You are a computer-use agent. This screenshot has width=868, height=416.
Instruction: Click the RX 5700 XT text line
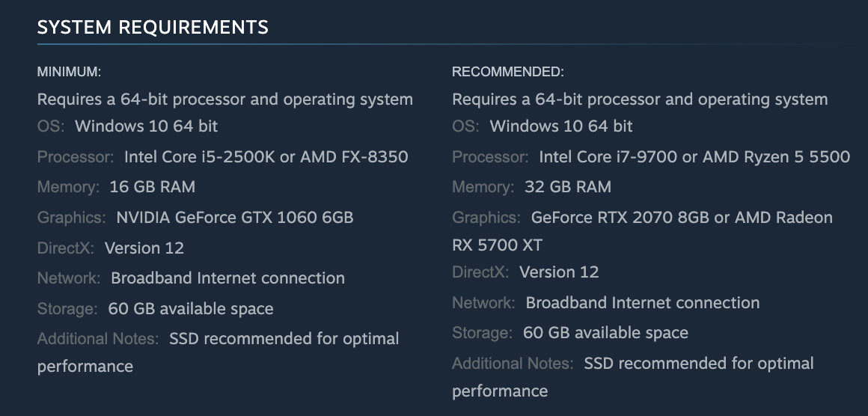click(497, 245)
